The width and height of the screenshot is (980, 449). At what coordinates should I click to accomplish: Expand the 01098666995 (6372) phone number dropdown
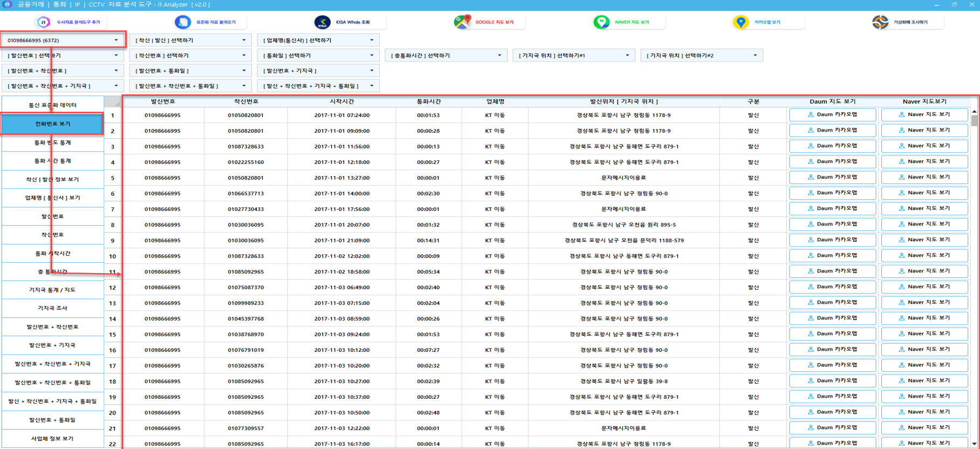(x=63, y=40)
